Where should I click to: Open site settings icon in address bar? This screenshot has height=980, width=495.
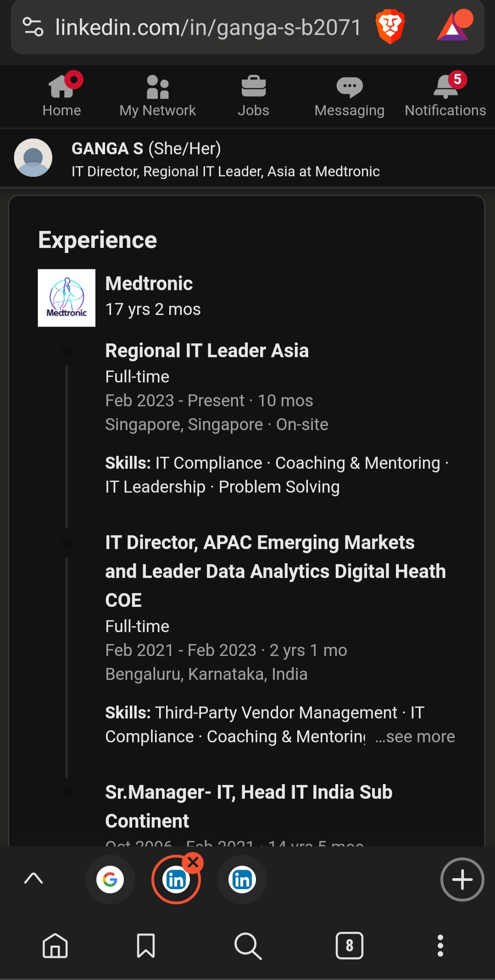coord(33,27)
